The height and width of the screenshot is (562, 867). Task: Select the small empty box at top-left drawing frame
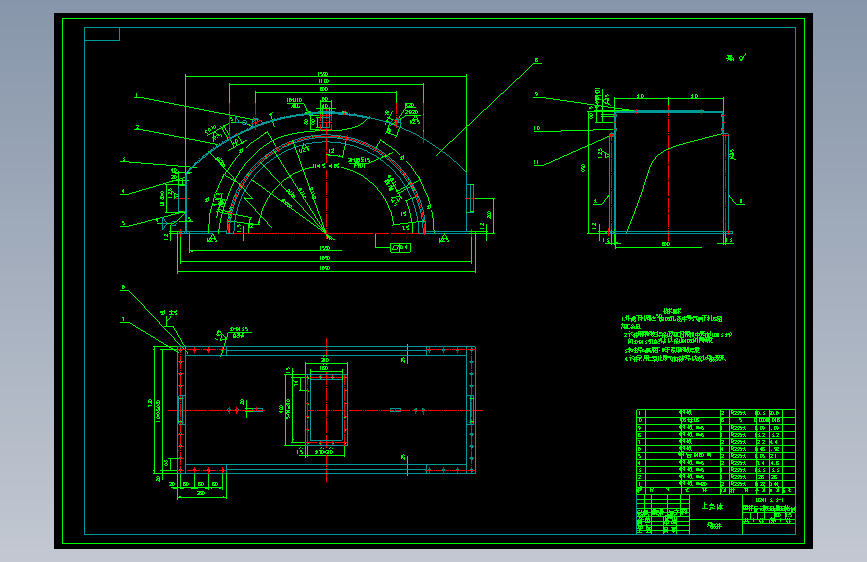pyautogui.click(x=102, y=34)
